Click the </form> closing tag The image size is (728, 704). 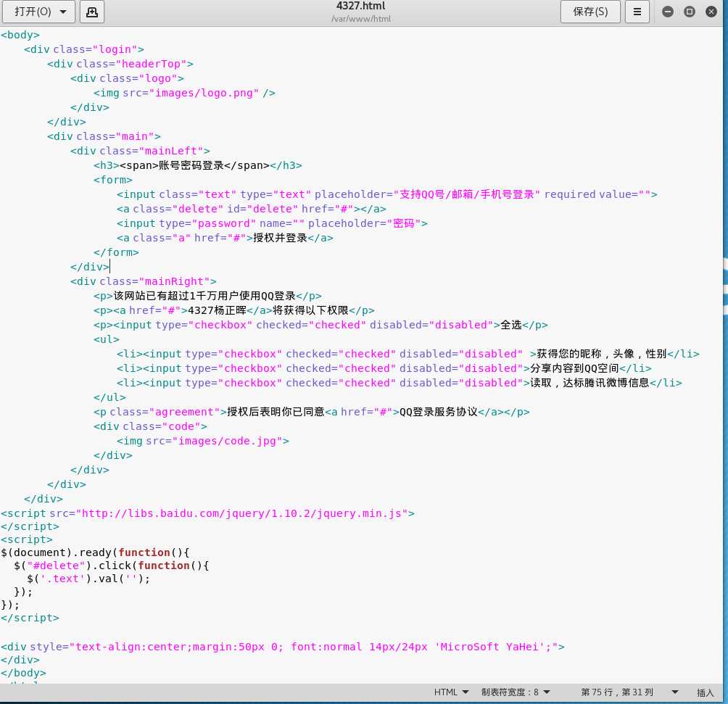pos(116,252)
